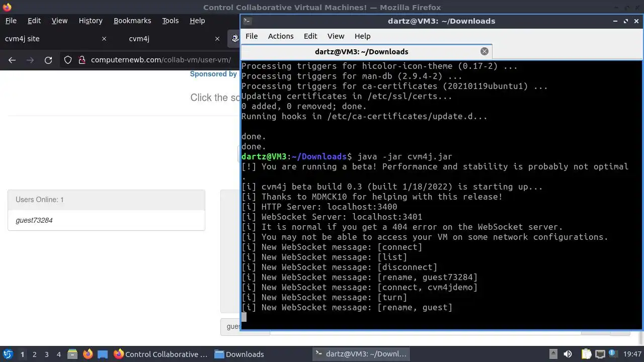Minimize the terminal window
This screenshot has width=644, height=362.
tap(615, 21)
